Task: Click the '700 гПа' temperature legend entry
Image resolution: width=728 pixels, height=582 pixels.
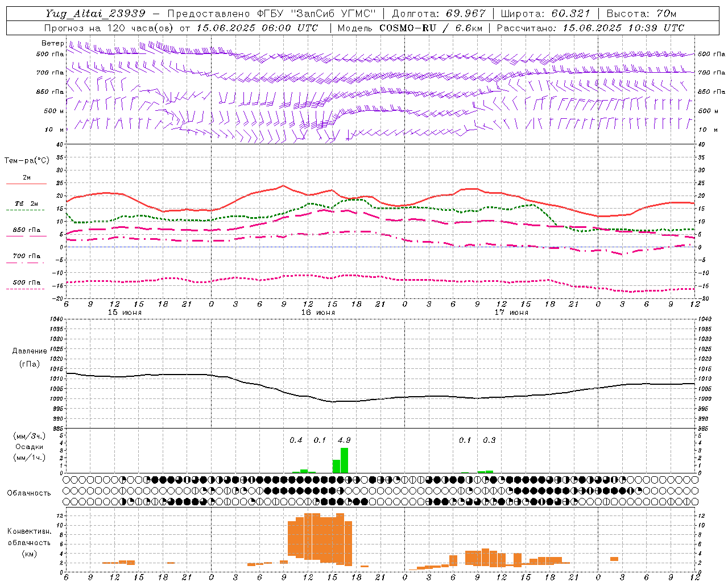Action: pos(27,256)
